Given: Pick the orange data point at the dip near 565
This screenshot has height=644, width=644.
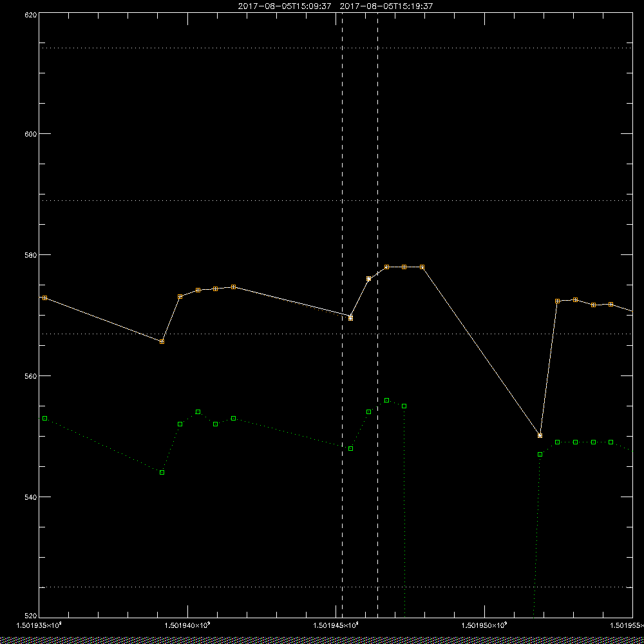Looking at the screenshot, I should [x=162, y=342].
